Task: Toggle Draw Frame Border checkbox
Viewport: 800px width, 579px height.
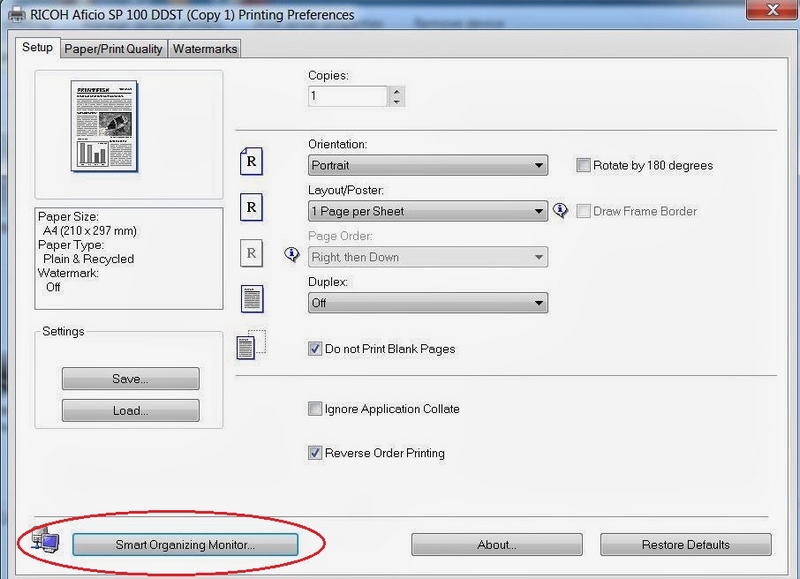Action: pyautogui.click(x=583, y=211)
